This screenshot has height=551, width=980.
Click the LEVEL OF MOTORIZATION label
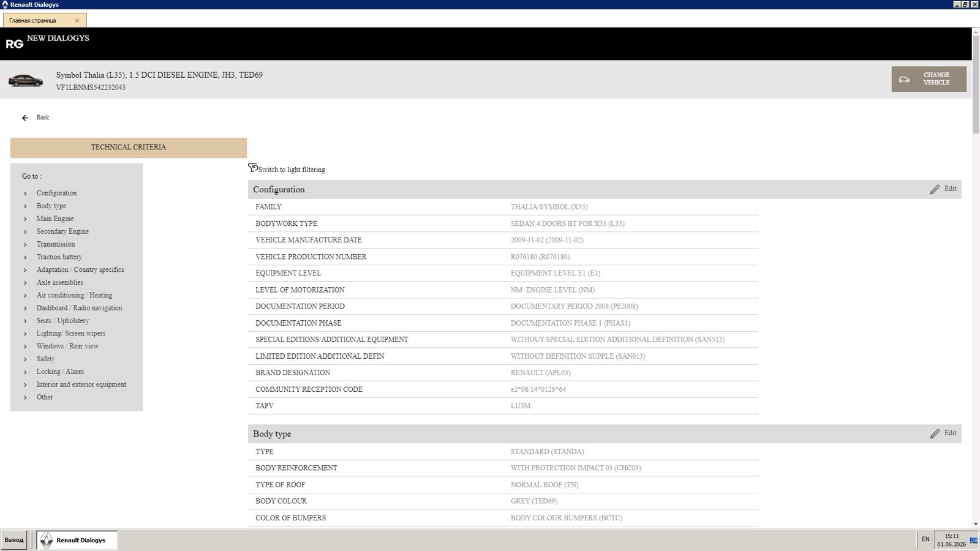pyautogui.click(x=300, y=290)
